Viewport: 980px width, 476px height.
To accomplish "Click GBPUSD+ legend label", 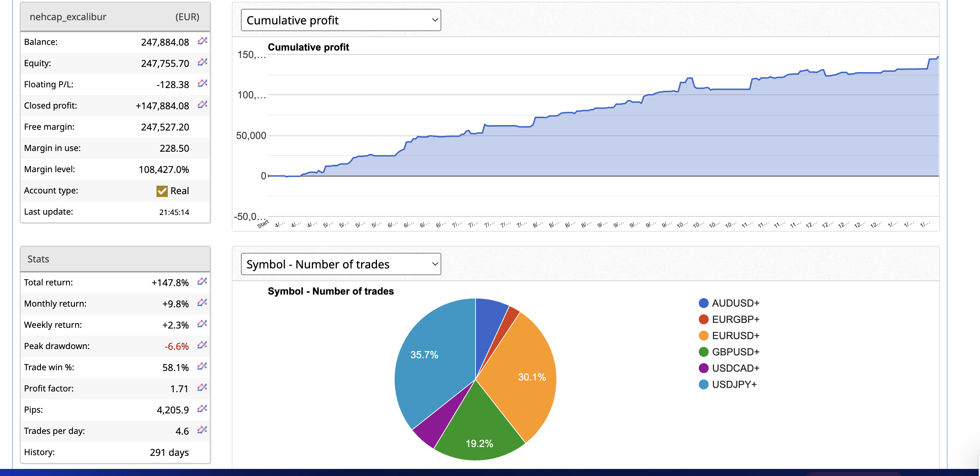I will pos(735,352).
